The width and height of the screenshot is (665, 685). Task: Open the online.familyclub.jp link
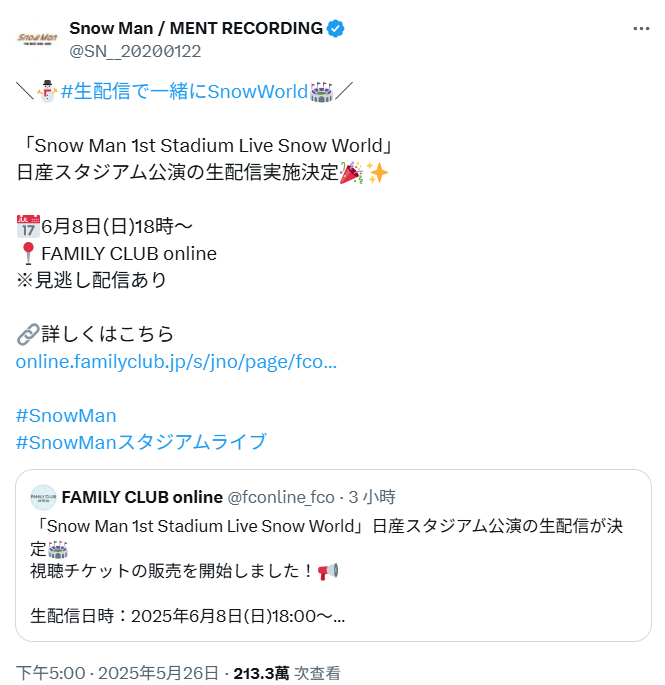pyautogui.click(x=176, y=362)
